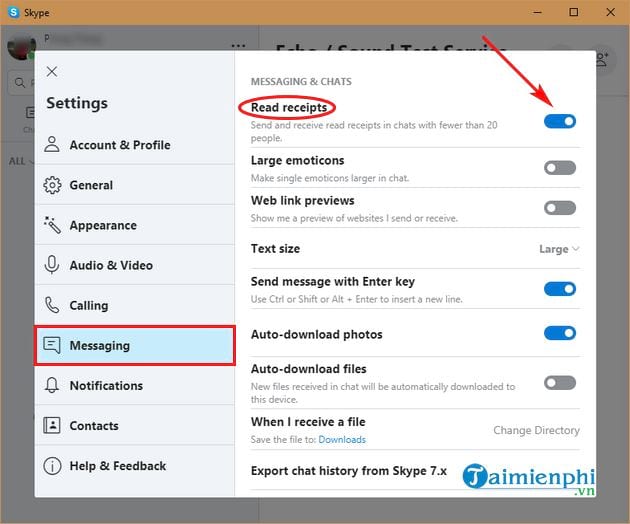Click the Contacts book icon

52,425
